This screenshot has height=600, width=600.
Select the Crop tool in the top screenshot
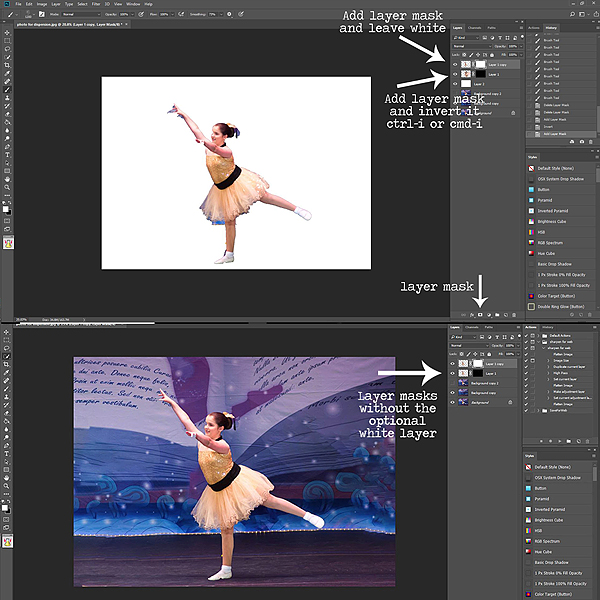tap(7, 65)
